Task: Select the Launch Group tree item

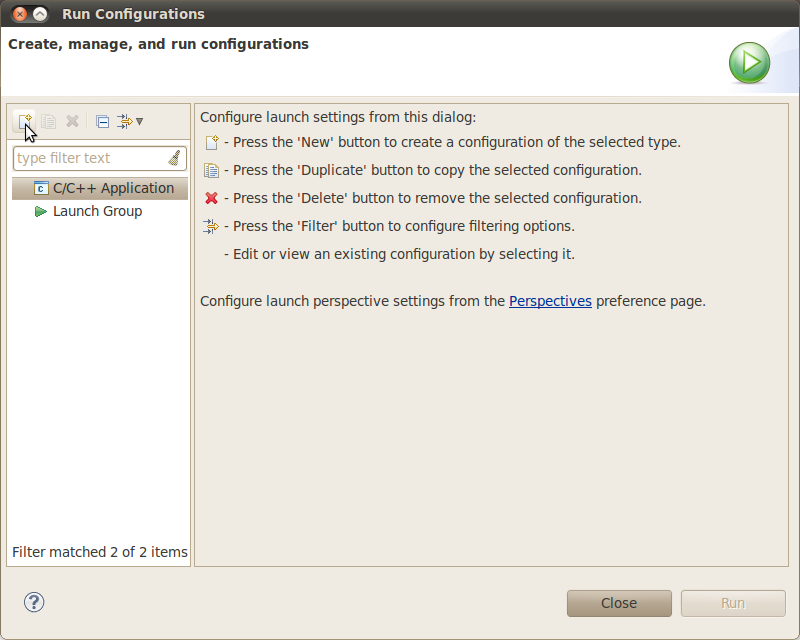Action: point(97,211)
